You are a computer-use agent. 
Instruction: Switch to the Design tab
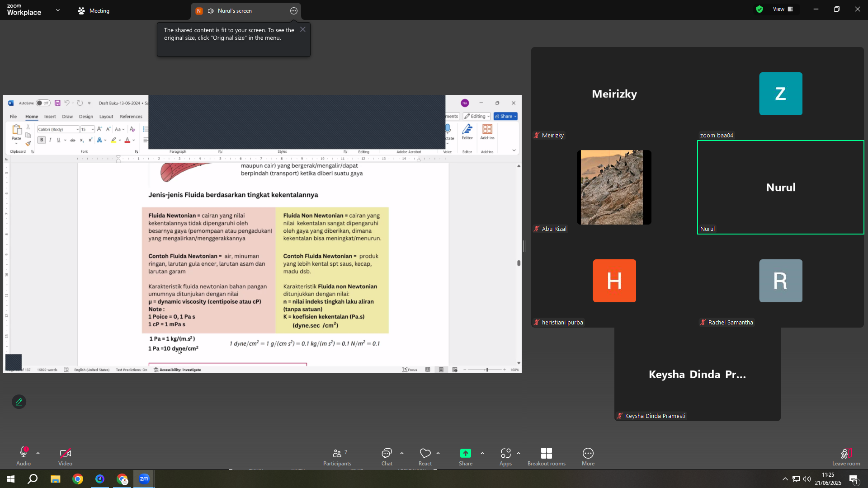[86, 117]
